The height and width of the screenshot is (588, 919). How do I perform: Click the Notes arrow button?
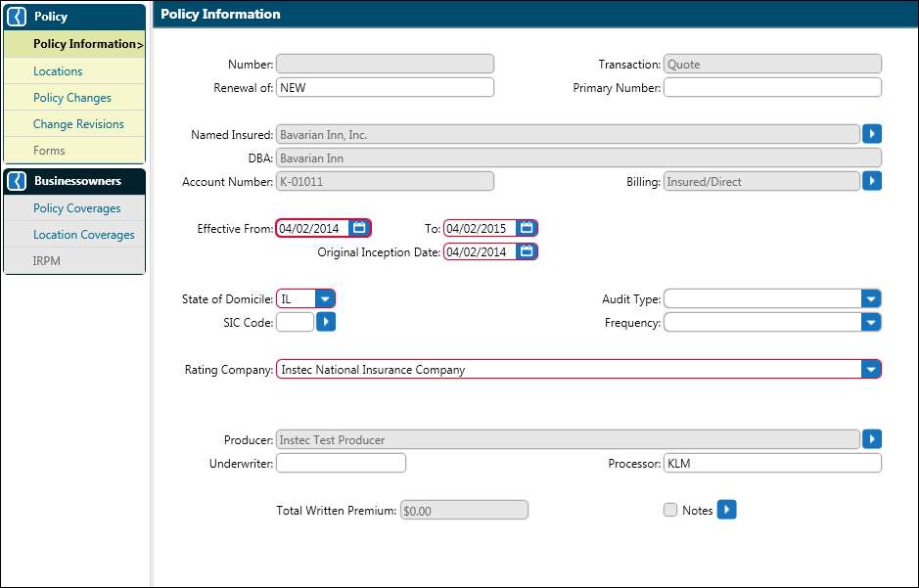[726, 510]
